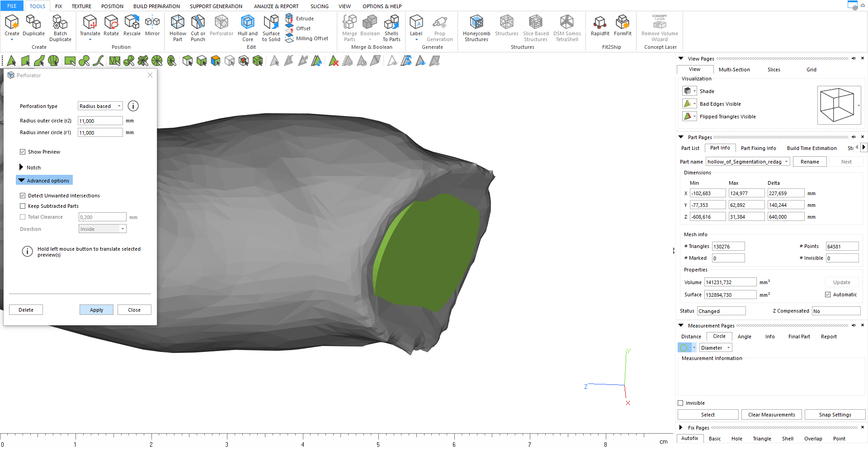Viewport: 868px width, 449px height.
Task: Collapse the View Pages panel
Action: [x=681, y=58]
